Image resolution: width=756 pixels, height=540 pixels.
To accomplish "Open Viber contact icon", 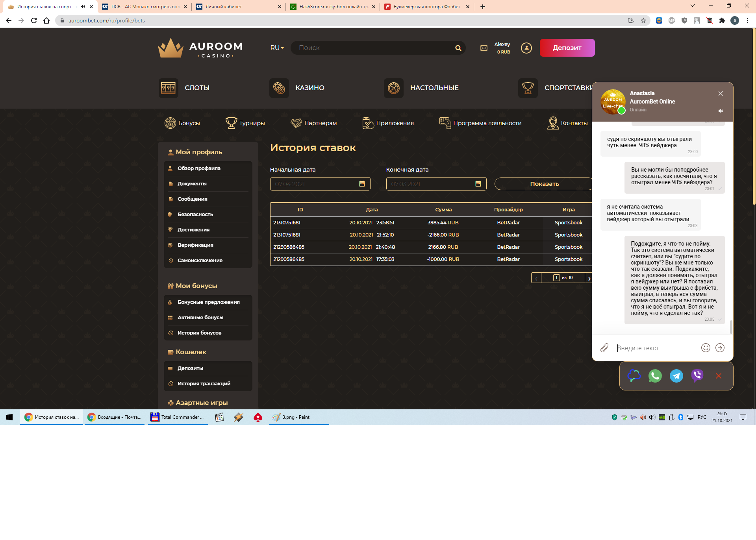I will [697, 376].
